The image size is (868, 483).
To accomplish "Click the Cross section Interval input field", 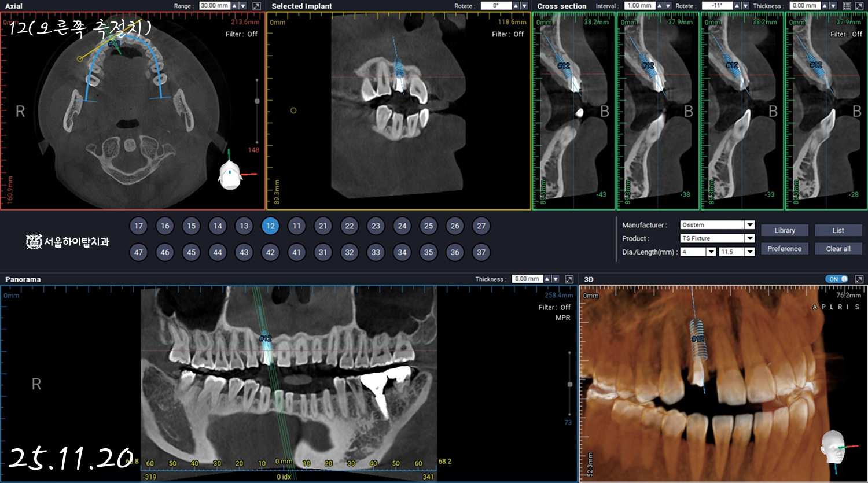I will [640, 6].
